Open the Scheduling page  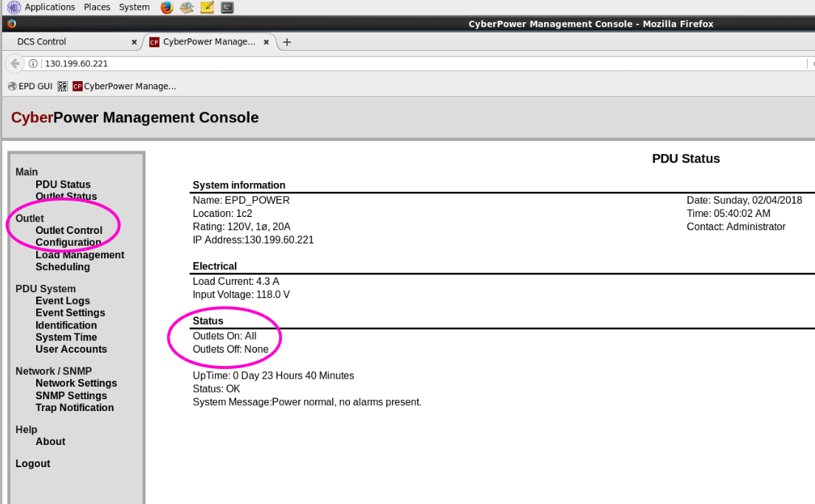pyautogui.click(x=62, y=266)
